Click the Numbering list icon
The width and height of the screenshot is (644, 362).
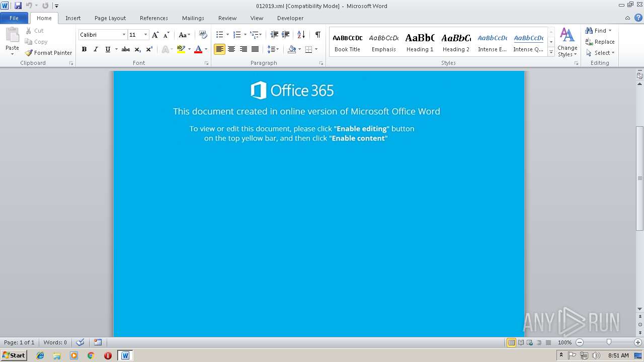[237, 35]
